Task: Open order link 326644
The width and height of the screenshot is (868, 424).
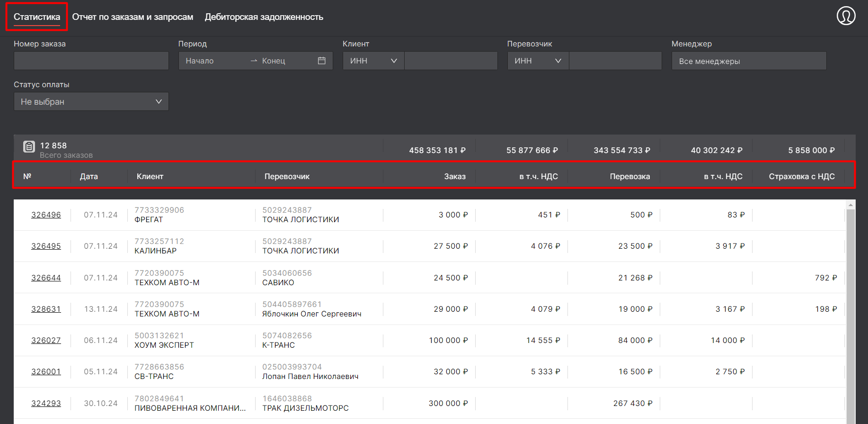Action: pyautogui.click(x=46, y=278)
